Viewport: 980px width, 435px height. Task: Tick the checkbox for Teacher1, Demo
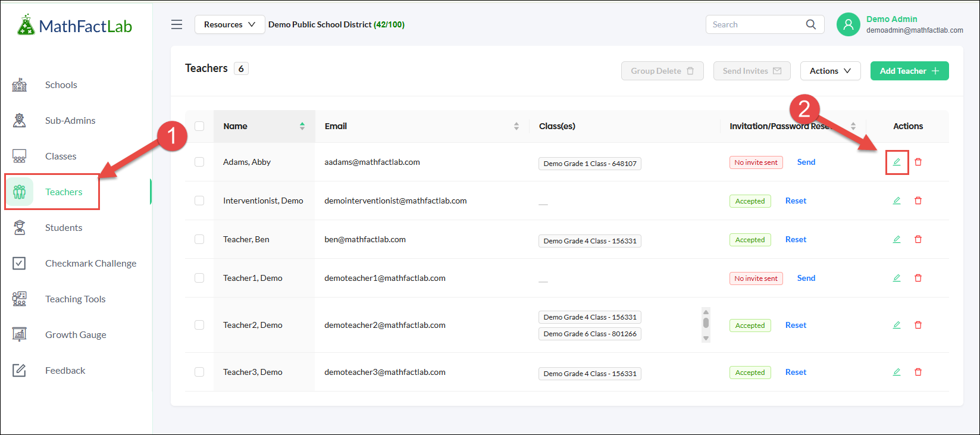[x=199, y=278]
